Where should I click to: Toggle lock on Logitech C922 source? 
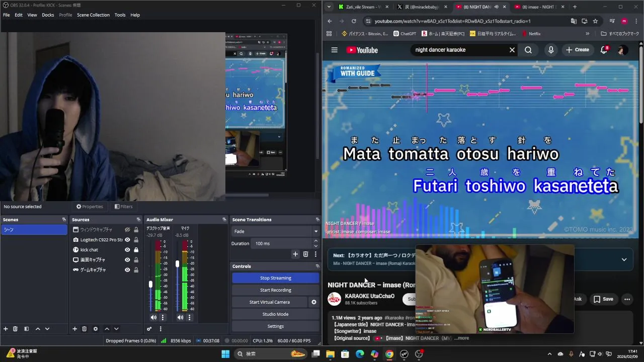pyautogui.click(x=136, y=240)
